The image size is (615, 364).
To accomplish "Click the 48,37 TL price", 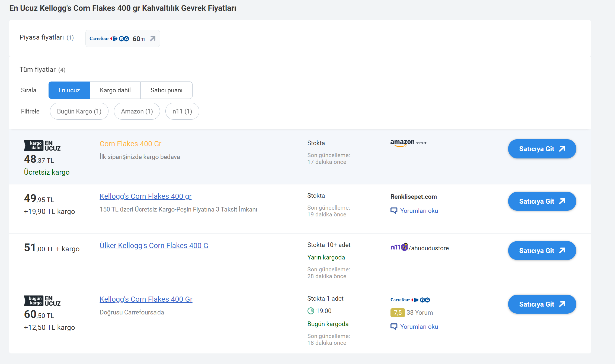I will click(x=39, y=159).
